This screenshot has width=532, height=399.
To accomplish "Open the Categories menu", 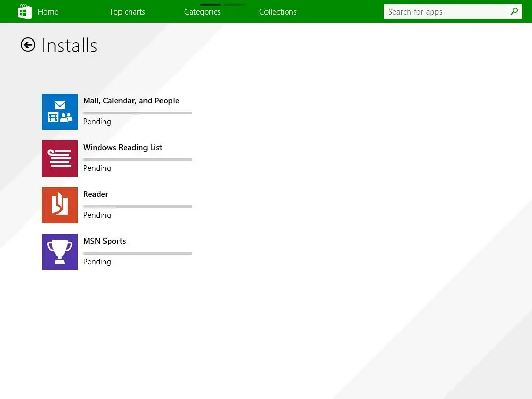I will click(203, 12).
